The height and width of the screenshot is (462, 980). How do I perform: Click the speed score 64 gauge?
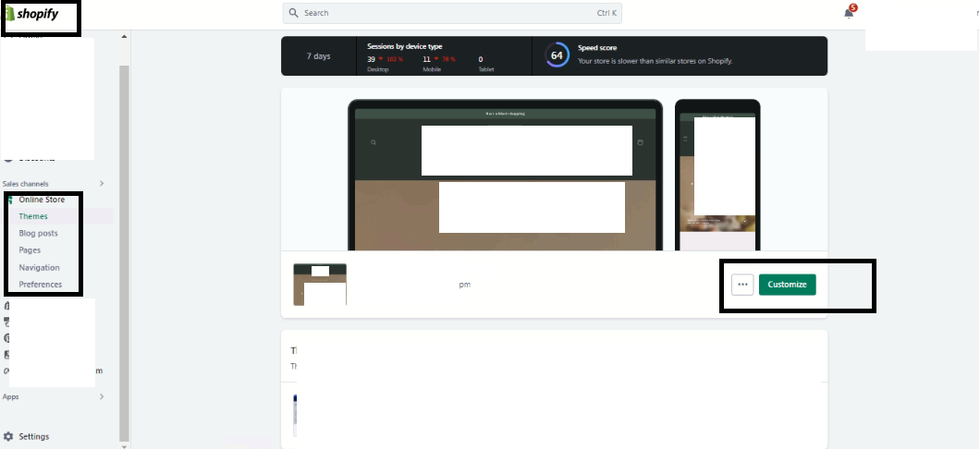(557, 55)
